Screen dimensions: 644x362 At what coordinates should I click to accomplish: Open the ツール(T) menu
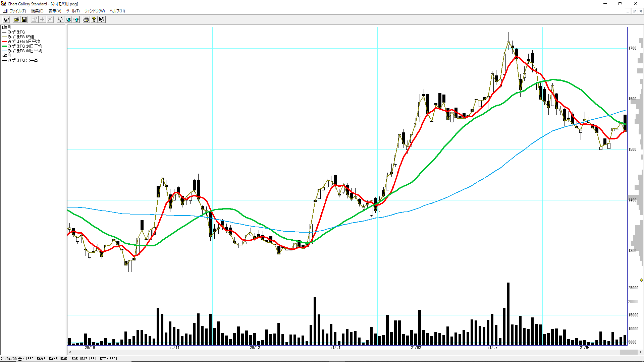coord(73,11)
